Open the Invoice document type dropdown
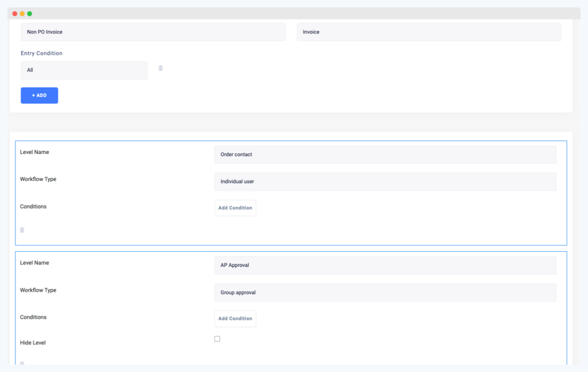This screenshot has height=372, width=588. coord(428,32)
